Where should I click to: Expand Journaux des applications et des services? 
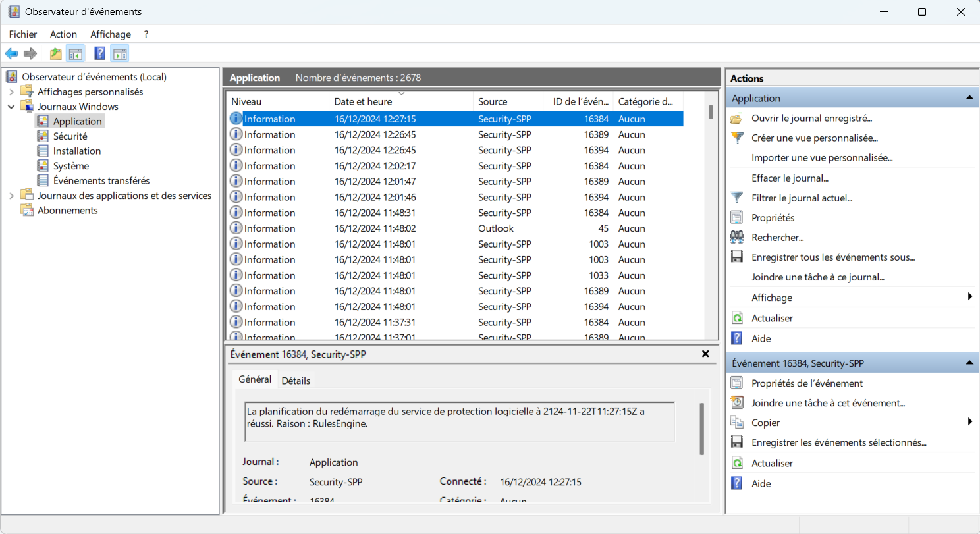(x=11, y=196)
